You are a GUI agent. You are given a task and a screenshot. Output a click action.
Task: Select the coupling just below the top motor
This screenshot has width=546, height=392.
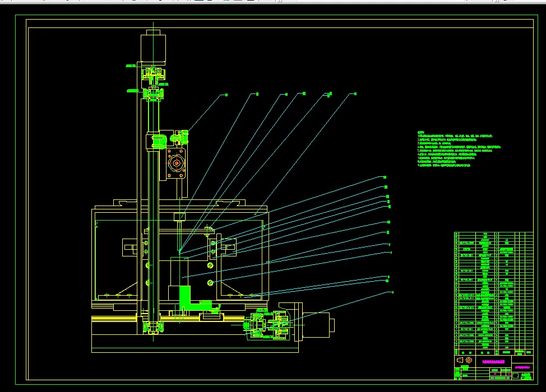(x=153, y=75)
